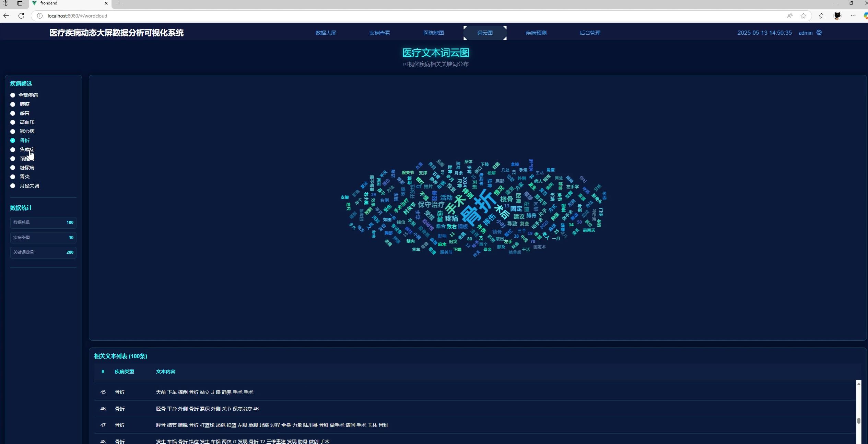Viewport: 868px width, 444px height.
Task: Open the favorites list icon
Action: (x=821, y=16)
